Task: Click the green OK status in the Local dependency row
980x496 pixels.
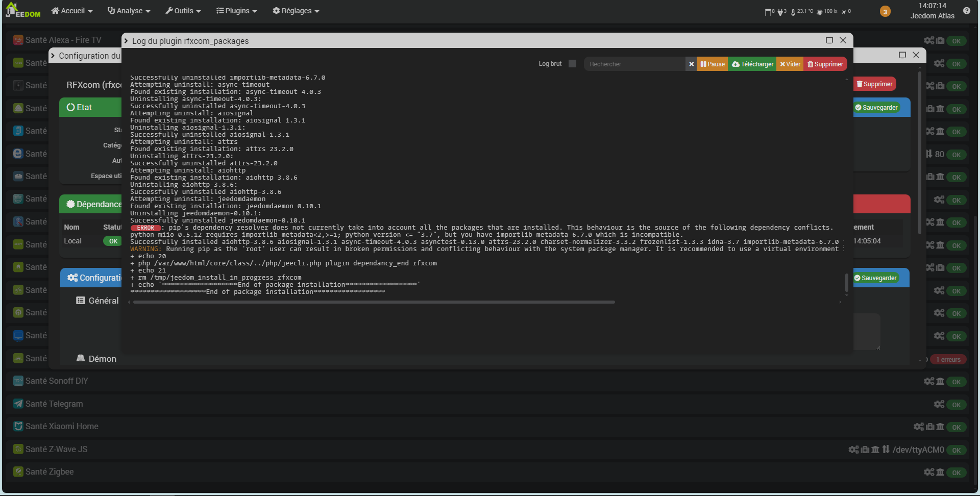Action: tap(112, 241)
